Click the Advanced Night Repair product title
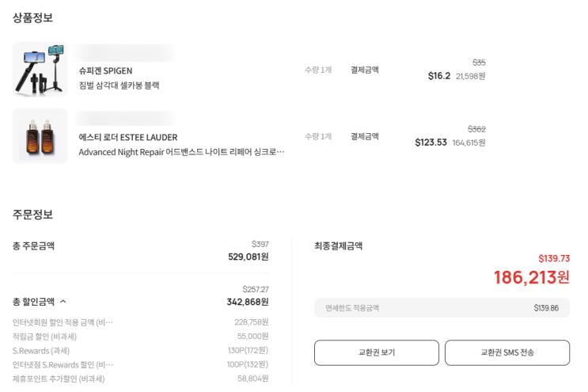This screenshot has height=392, width=588. 181,152
